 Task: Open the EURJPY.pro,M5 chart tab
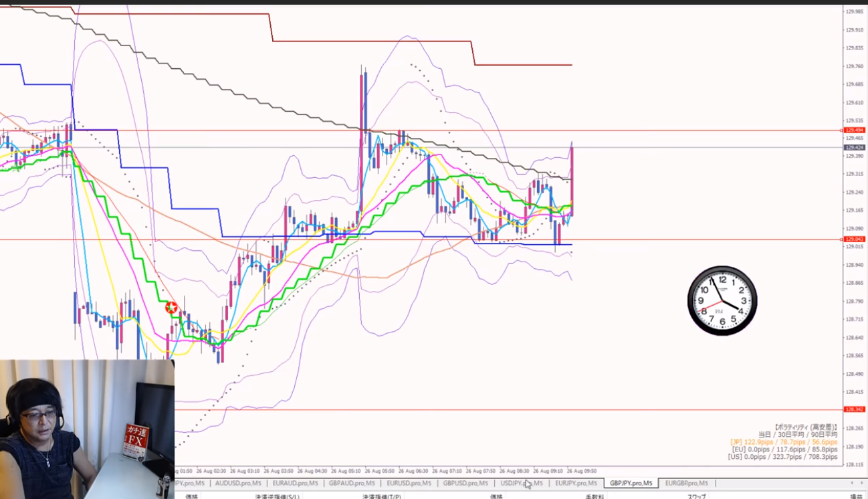576,483
